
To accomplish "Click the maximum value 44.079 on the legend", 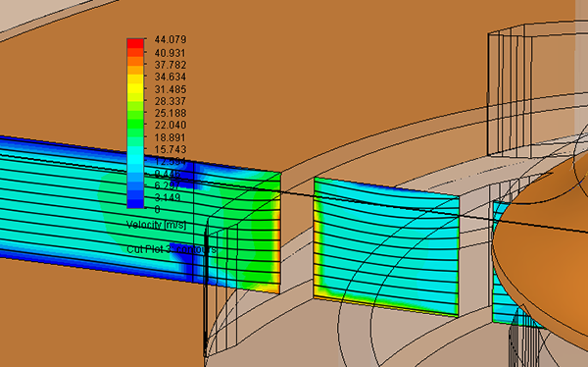I will pos(171,39).
